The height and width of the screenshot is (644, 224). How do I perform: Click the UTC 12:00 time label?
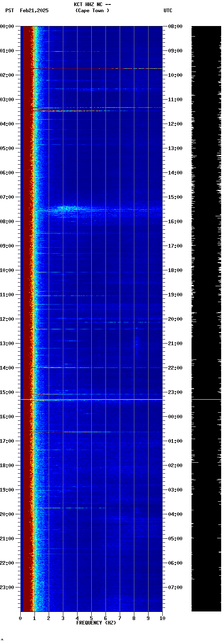(175, 124)
